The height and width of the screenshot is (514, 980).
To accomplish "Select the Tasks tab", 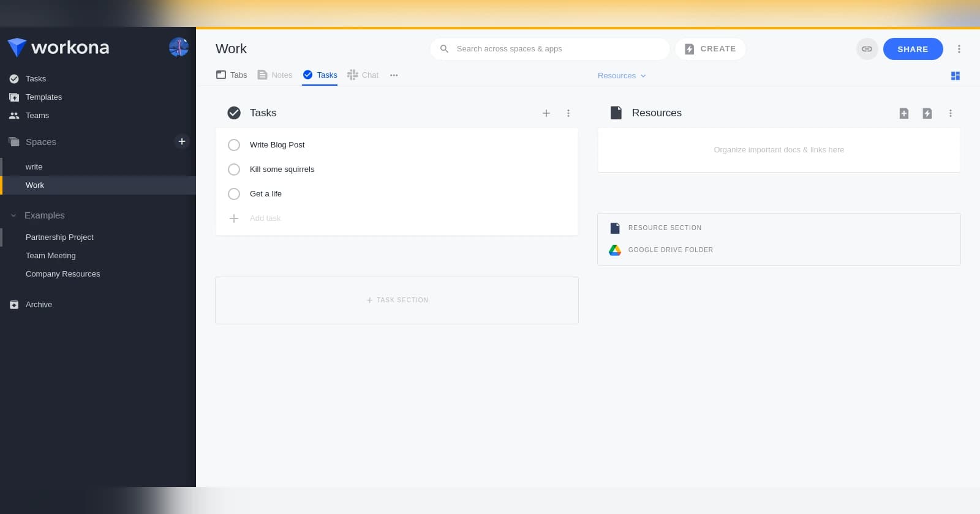I will pyautogui.click(x=320, y=75).
